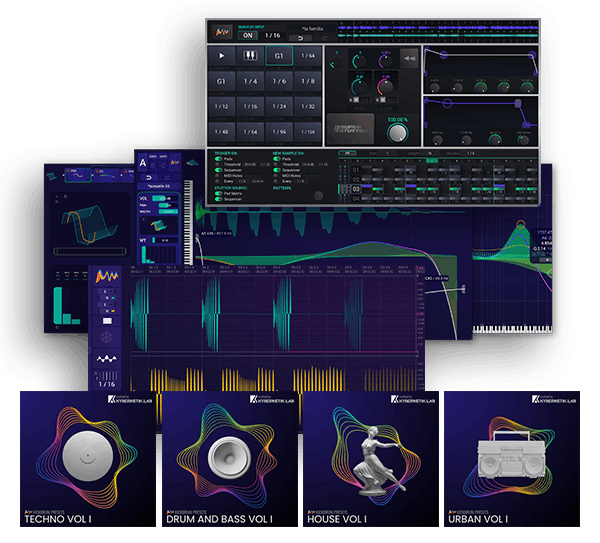Turn the Quantize Input ON button off

pyautogui.click(x=248, y=35)
